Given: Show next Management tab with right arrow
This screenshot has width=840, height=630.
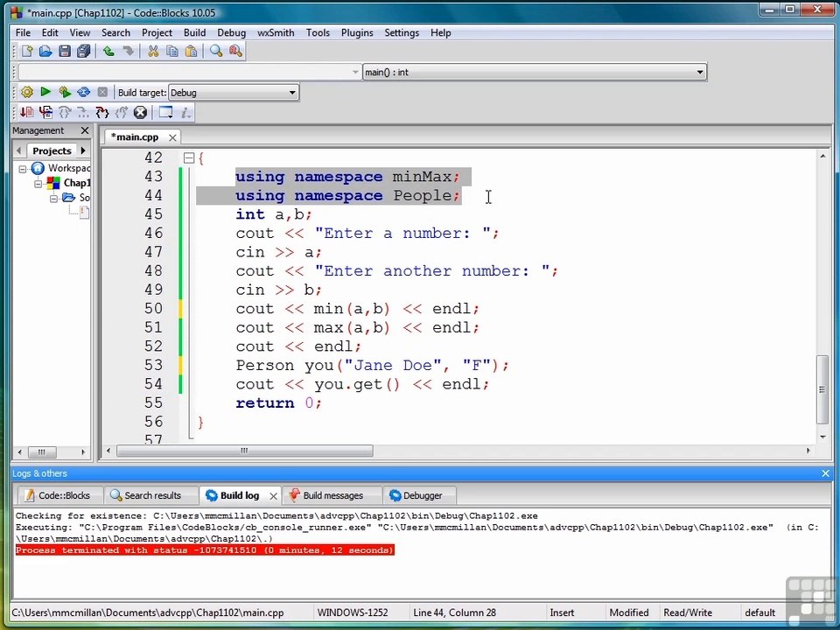Looking at the screenshot, I should 83,150.
